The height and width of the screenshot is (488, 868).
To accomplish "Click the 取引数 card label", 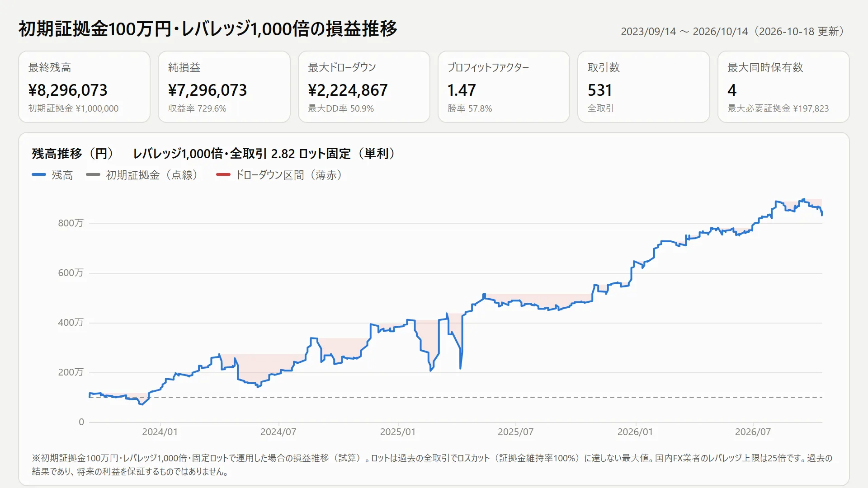I will 604,67.
